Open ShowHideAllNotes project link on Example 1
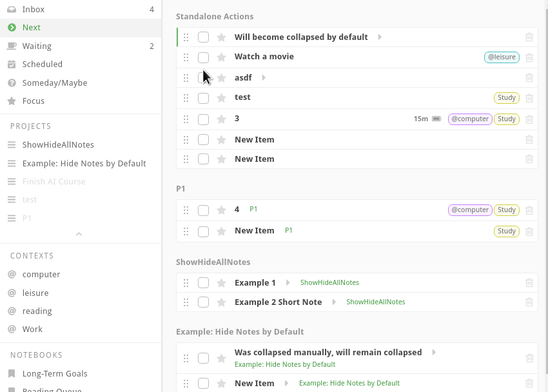 coord(329,283)
